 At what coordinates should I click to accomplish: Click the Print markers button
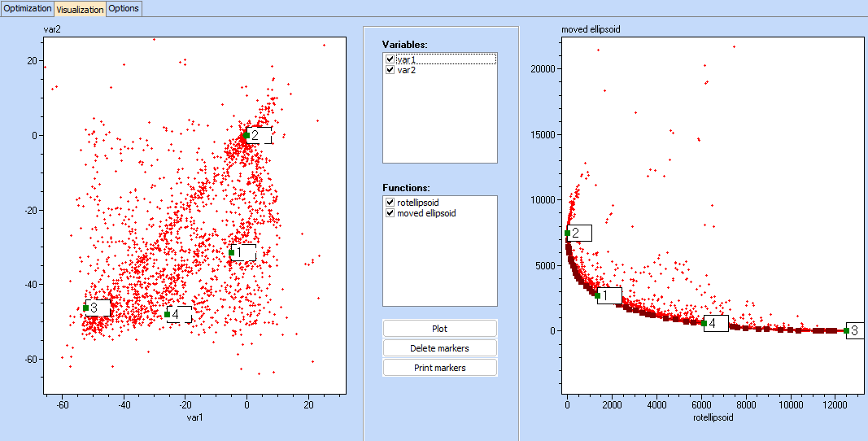439,368
